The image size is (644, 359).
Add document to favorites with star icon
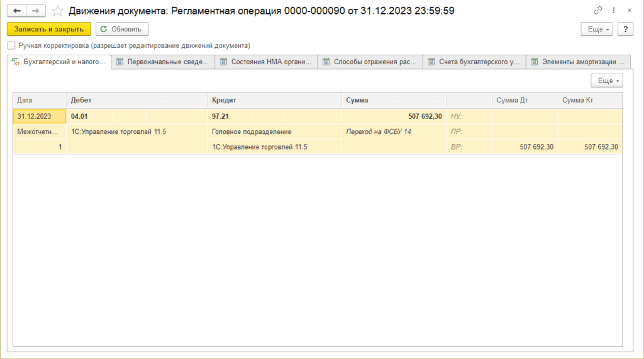click(57, 11)
